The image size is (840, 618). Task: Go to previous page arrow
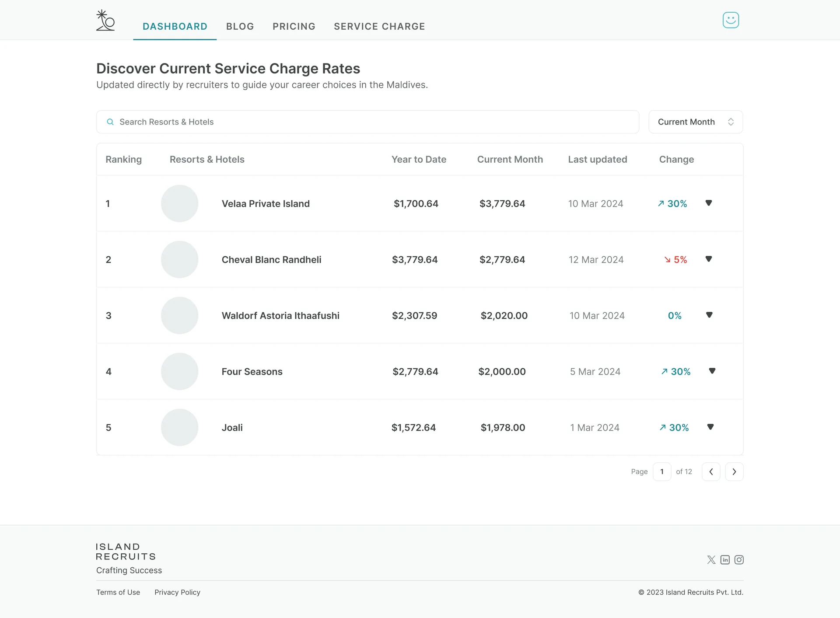click(711, 471)
